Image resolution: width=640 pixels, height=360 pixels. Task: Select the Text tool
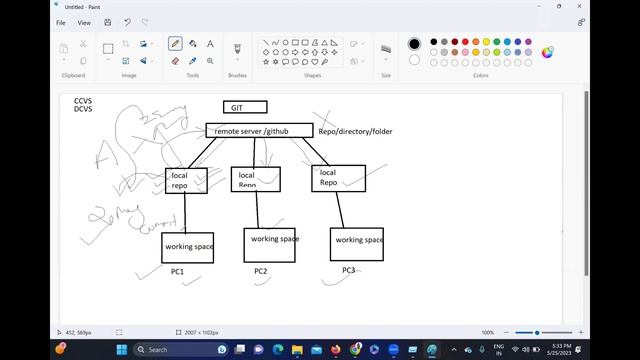coord(210,44)
